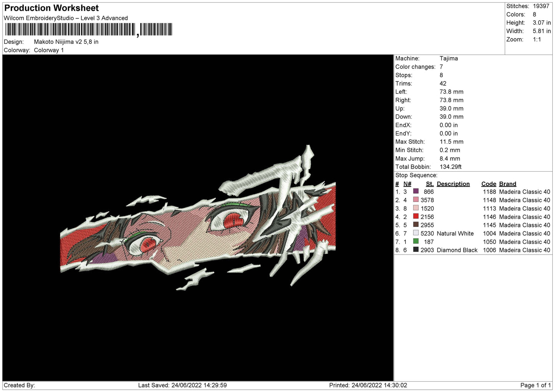Screen dimensions: 555x392
Task: Select thread code "1148"
Action: coord(490,200)
